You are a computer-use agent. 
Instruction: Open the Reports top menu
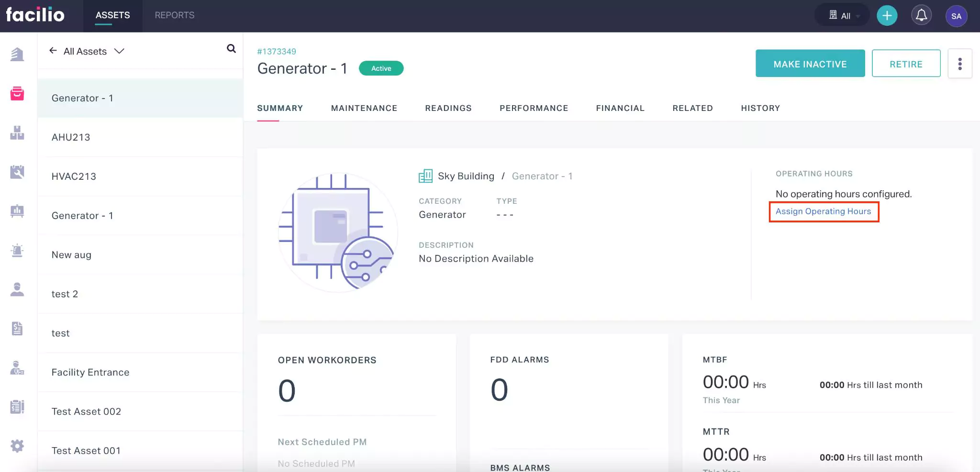pyautogui.click(x=174, y=15)
